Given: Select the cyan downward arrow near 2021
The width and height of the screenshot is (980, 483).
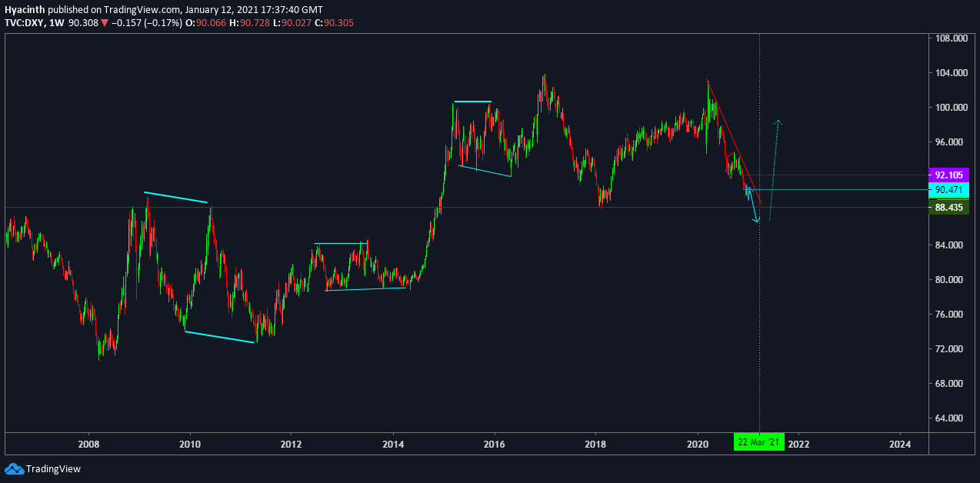Looking at the screenshot, I should [x=752, y=205].
